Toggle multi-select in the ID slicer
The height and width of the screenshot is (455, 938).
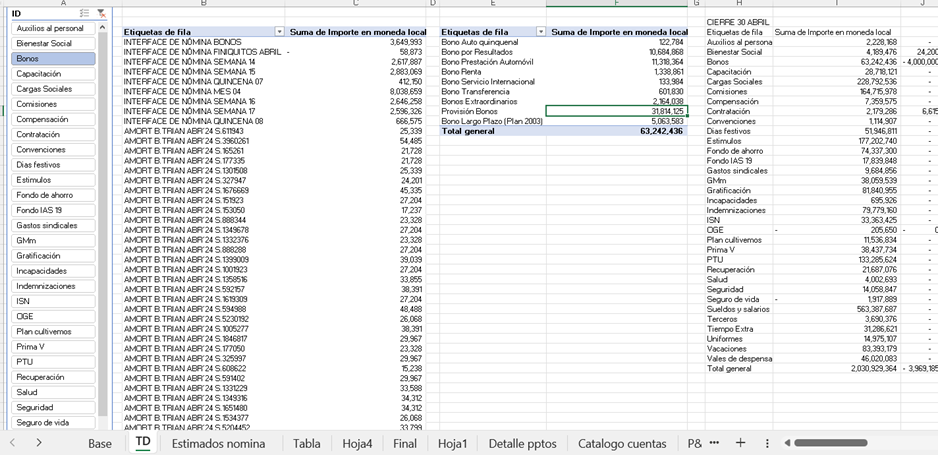click(x=84, y=13)
